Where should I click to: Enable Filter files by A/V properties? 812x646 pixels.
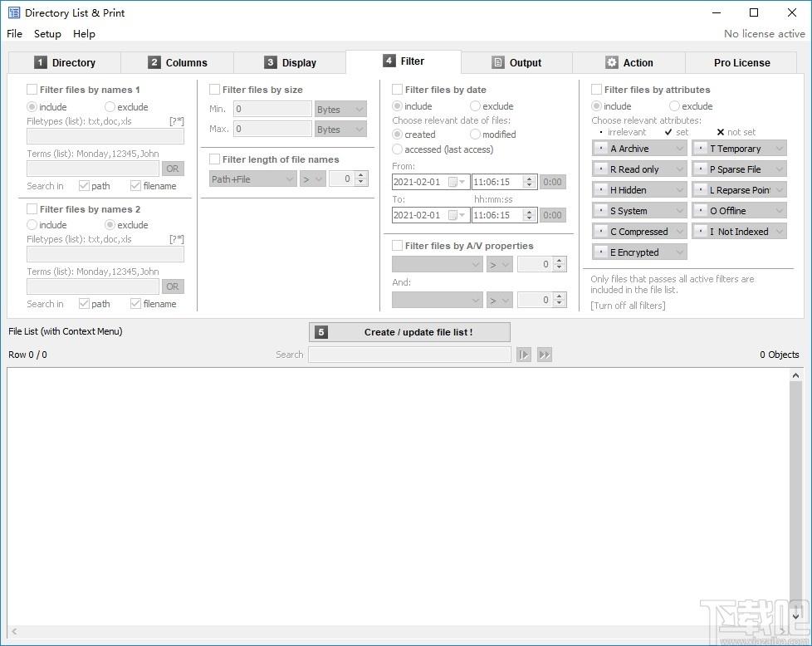coord(397,246)
